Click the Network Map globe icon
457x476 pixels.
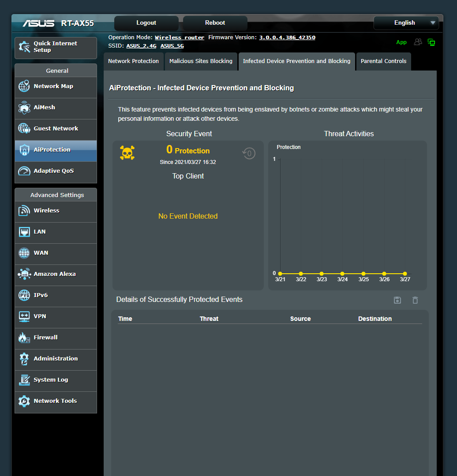[x=24, y=86]
